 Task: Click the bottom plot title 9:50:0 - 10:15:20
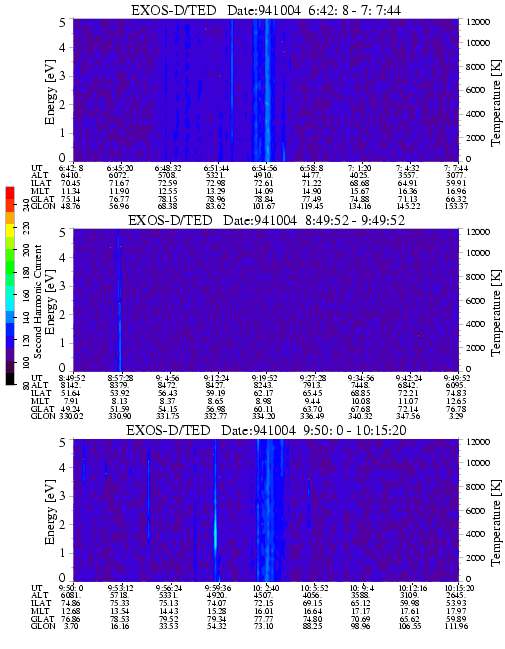tap(266, 430)
